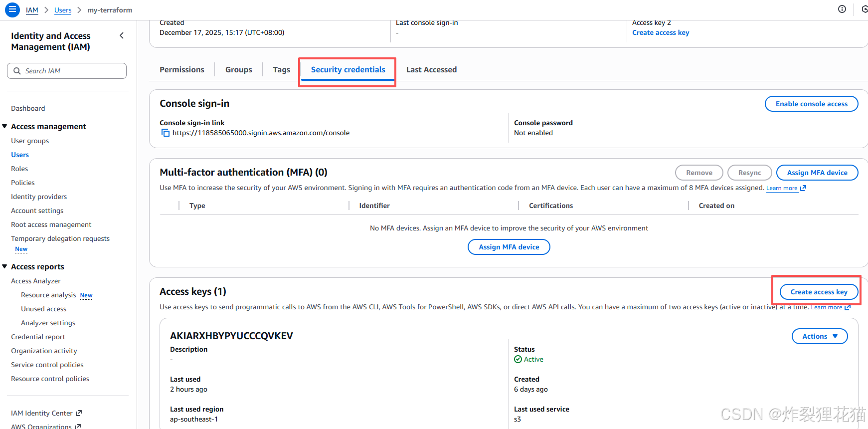The width and height of the screenshot is (868, 429).
Task: Click Enable console access button
Action: point(812,104)
